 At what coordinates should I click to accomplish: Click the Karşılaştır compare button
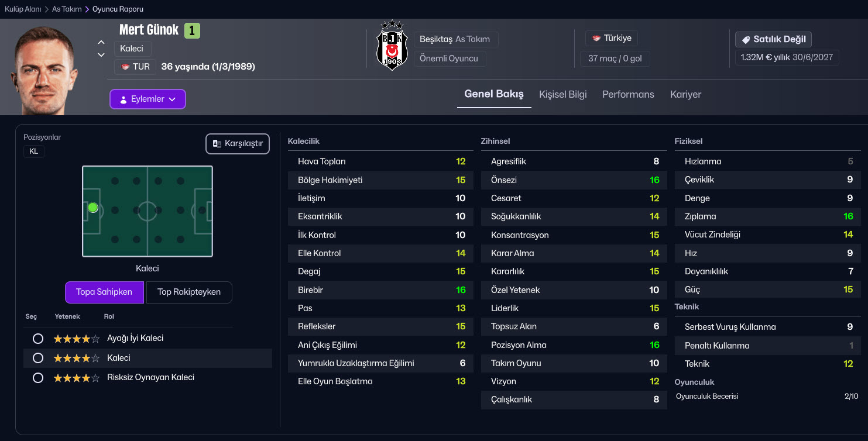(238, 144)
